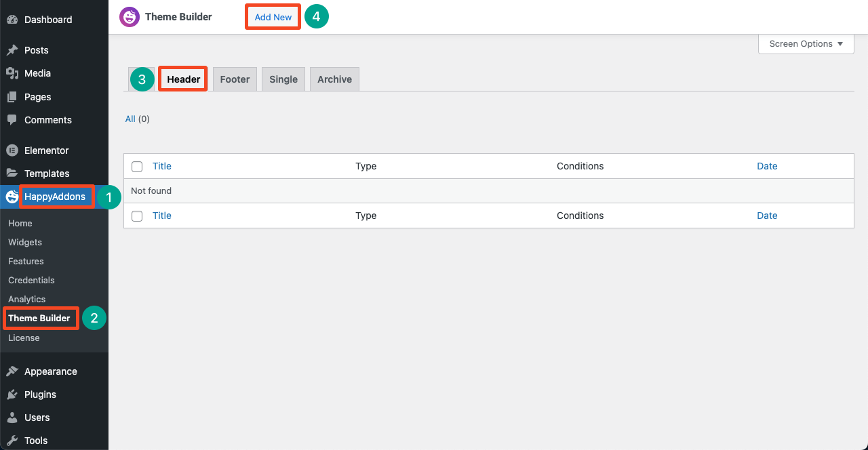This screenshot has height=450, width=868.
Task: Click the Conditions label in table footer
Action: click(580, 216)
